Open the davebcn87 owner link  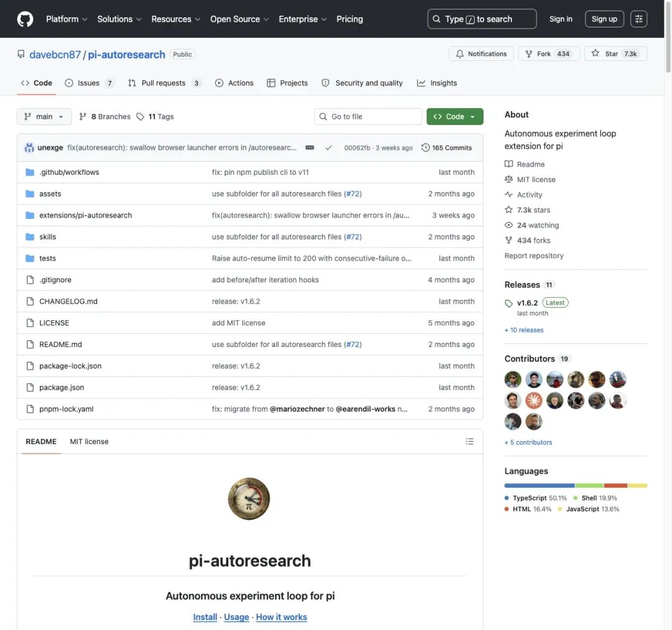tap(55, 54)
